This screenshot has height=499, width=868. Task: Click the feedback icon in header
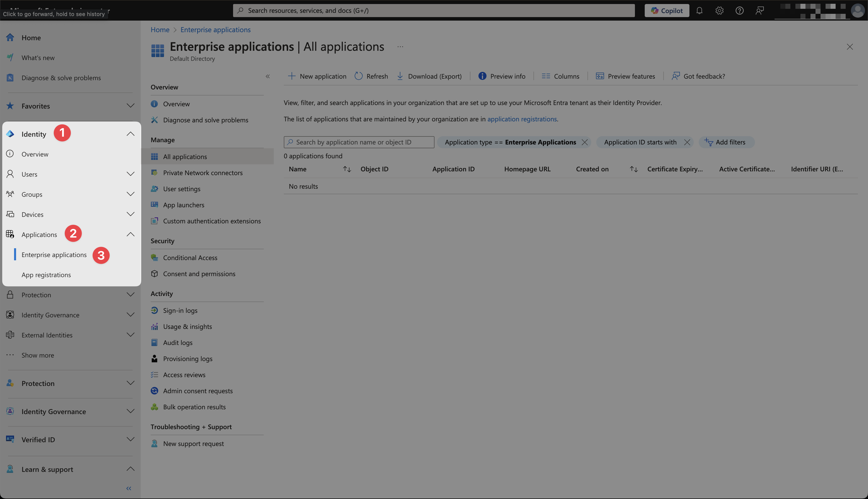tap(759, 11)
